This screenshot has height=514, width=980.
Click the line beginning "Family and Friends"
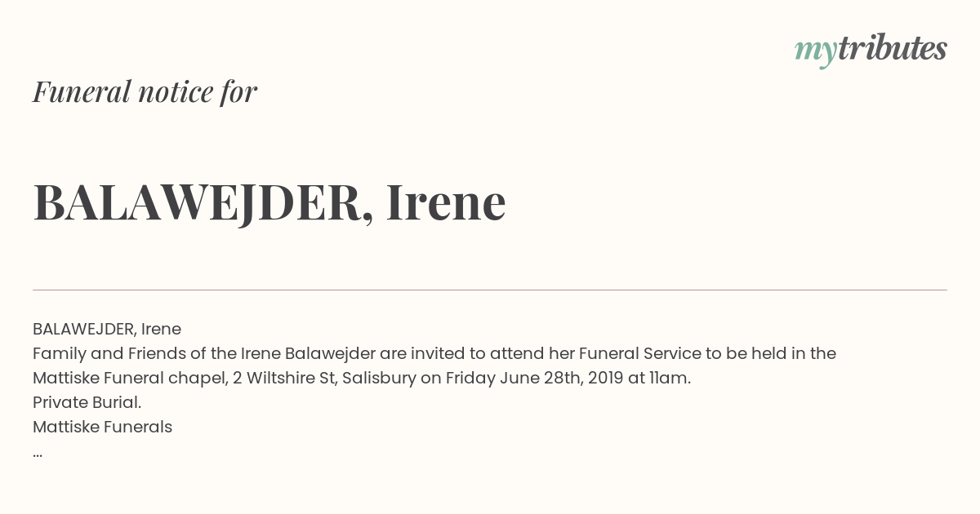[434, 353]
